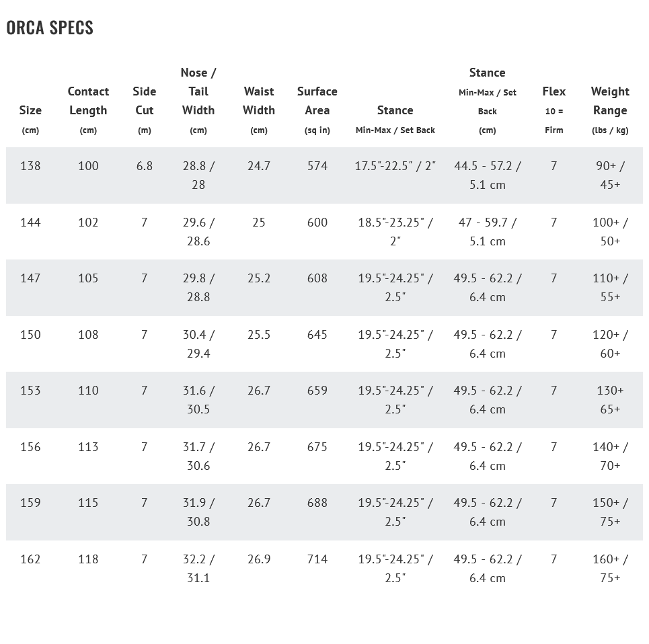Select the 140+ / 70+ weight range cell
Viewport: 649px width, 644px height.
click(x=610, y=456)
